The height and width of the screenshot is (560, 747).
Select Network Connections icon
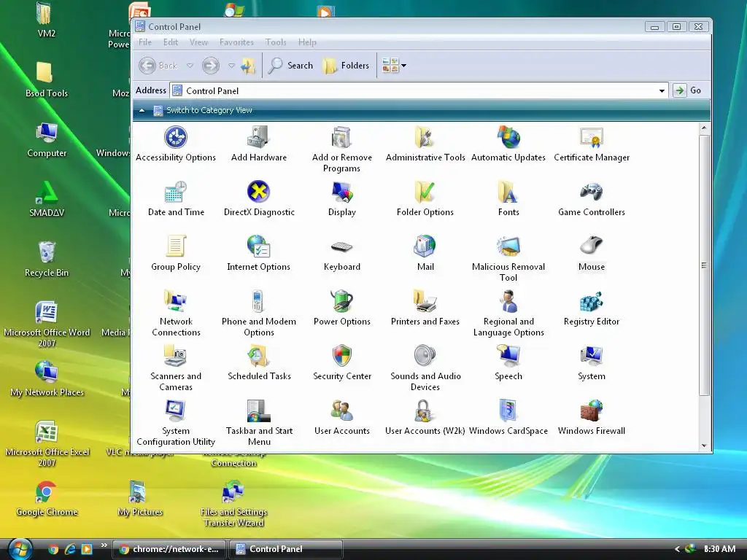click(176, 301)
